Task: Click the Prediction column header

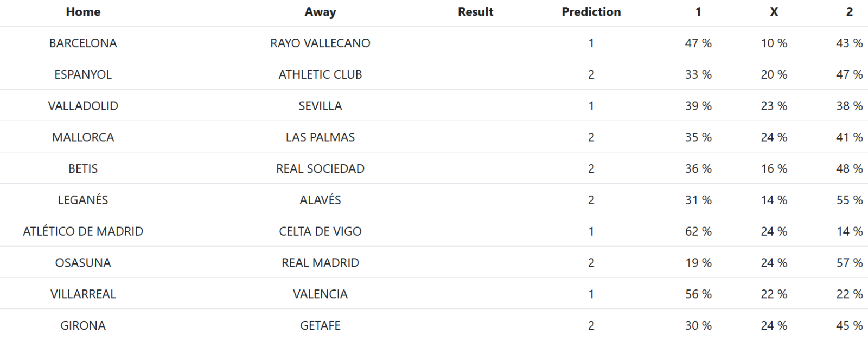Action: coord(591,12)
